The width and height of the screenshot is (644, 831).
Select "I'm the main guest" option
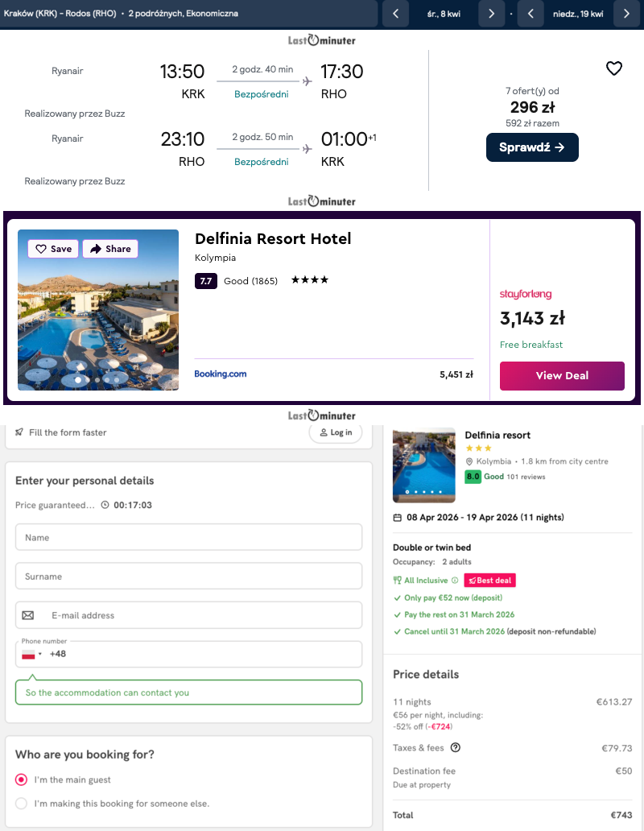click(22, 779)
